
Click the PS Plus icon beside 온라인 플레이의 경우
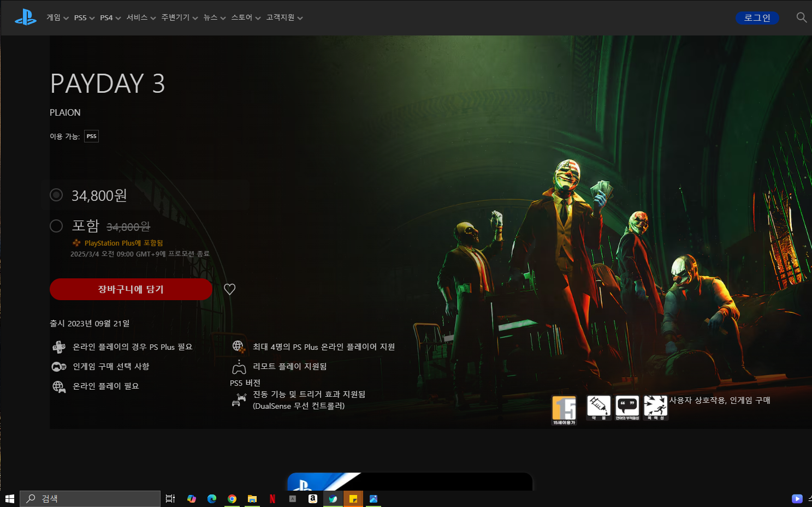pos(59,347)
